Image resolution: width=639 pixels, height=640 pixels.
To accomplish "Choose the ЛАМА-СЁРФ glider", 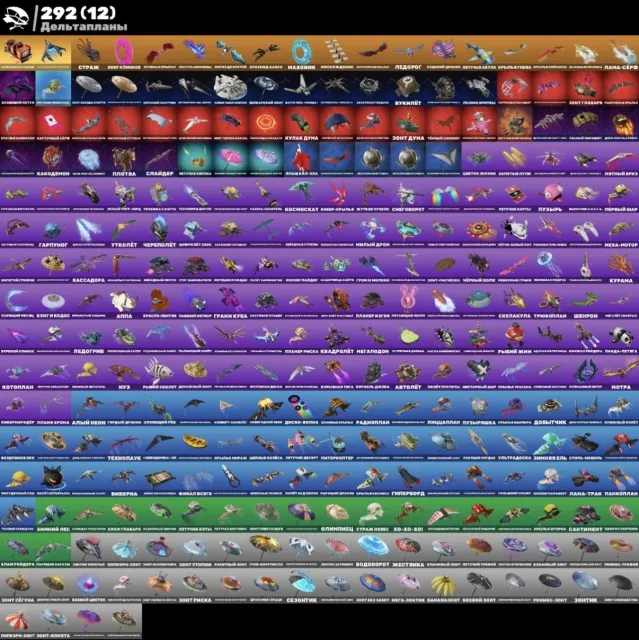I will click(621, 53).
